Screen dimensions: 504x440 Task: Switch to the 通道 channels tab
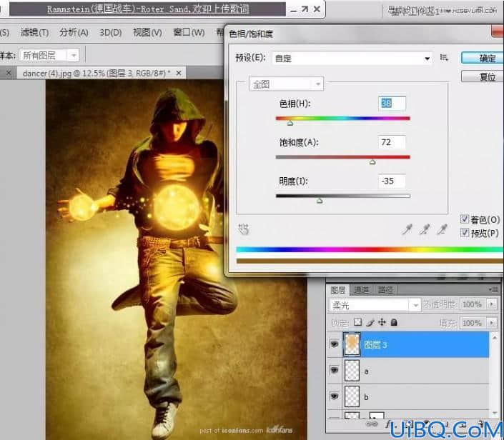[x=362, y=290]
